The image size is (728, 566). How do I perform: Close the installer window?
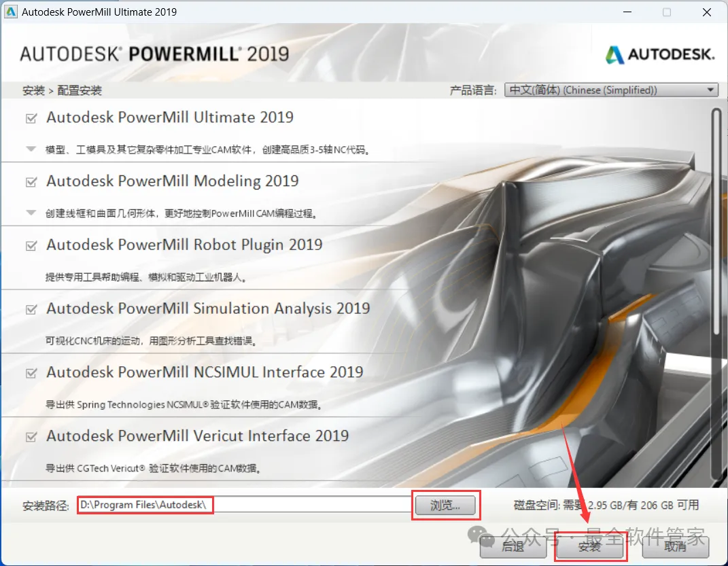707,12
